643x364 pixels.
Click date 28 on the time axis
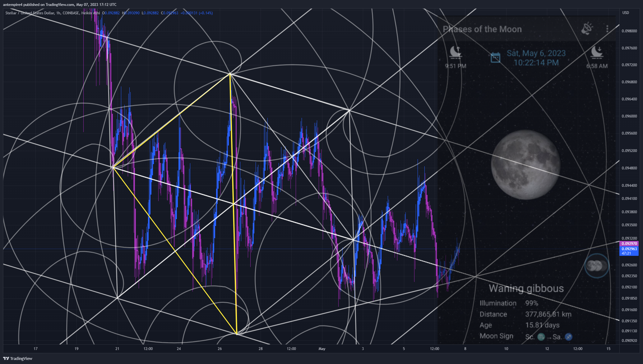[261, 349]
